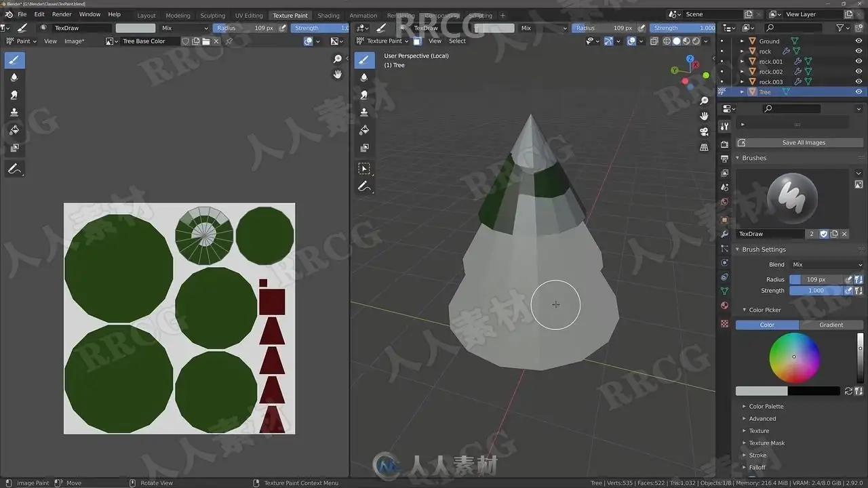Switch to the Sculpting workspace tab
Viewport: 868px width, 488px height.
[212, 16]
